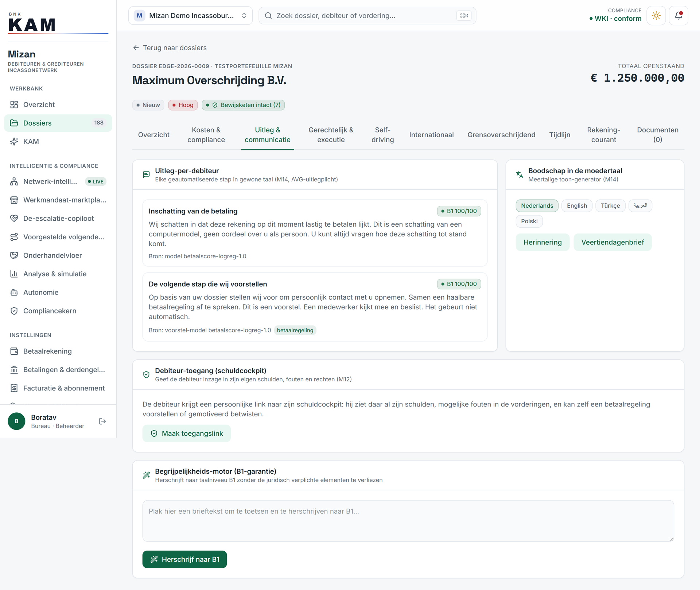Screen dimensions: 700x590
Task: Open the Kosten & compliance tab
Action: pos(206,135)
